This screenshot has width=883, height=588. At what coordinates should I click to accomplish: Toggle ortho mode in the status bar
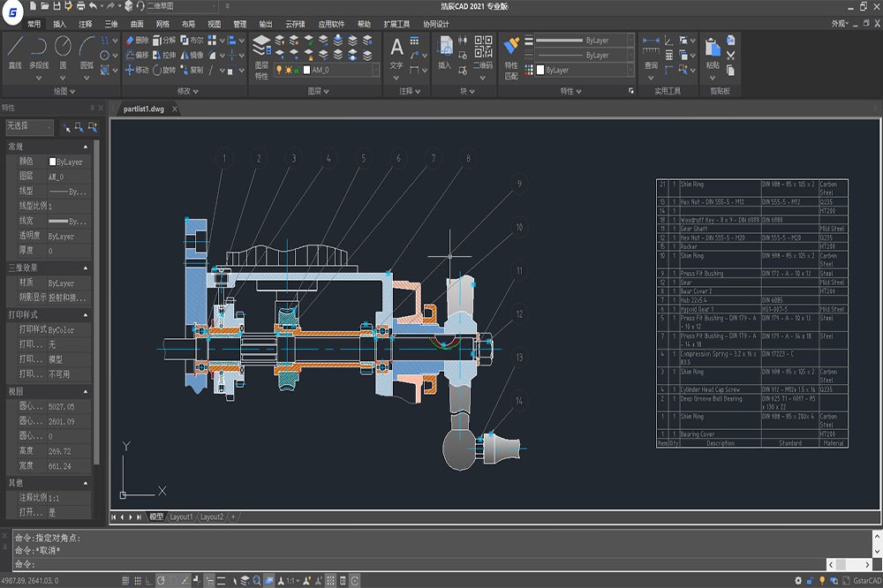tap(148, 581)
